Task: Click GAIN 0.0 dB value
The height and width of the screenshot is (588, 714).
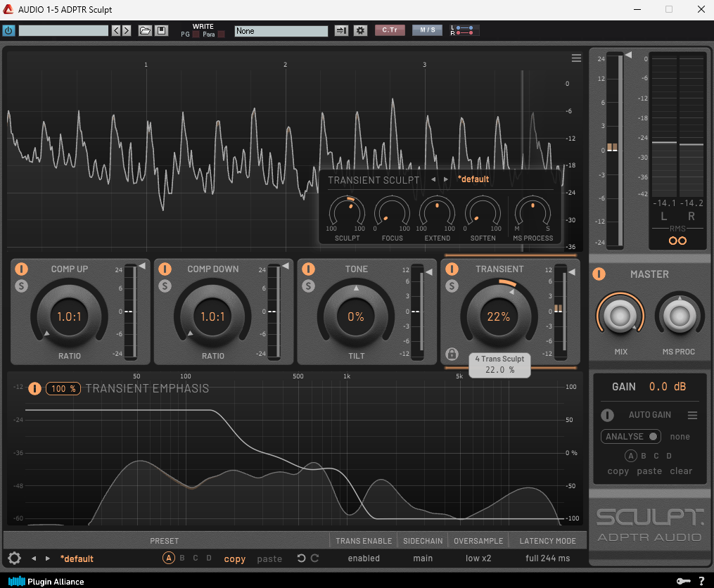Action: [x=667, y=387]
